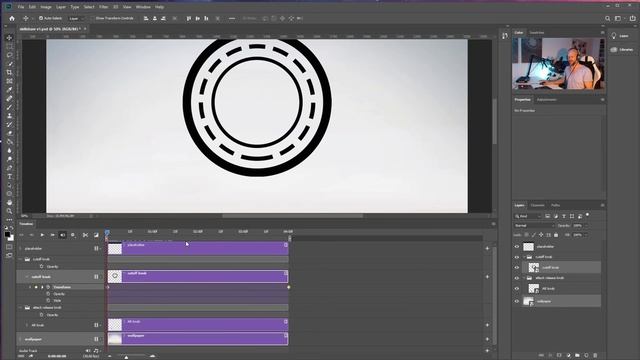This screenshot has height=360, width=640.
Task: Open the search icon at top right
Action: click(607, 18)
